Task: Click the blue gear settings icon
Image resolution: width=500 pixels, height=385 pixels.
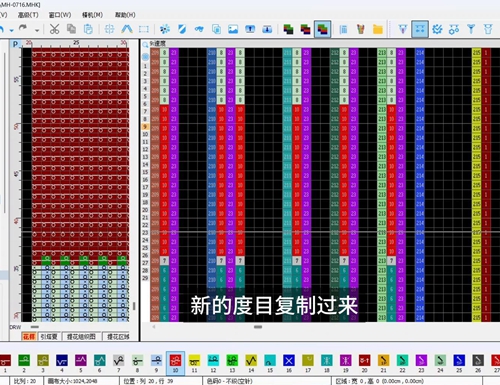Action: coord(437,29)
